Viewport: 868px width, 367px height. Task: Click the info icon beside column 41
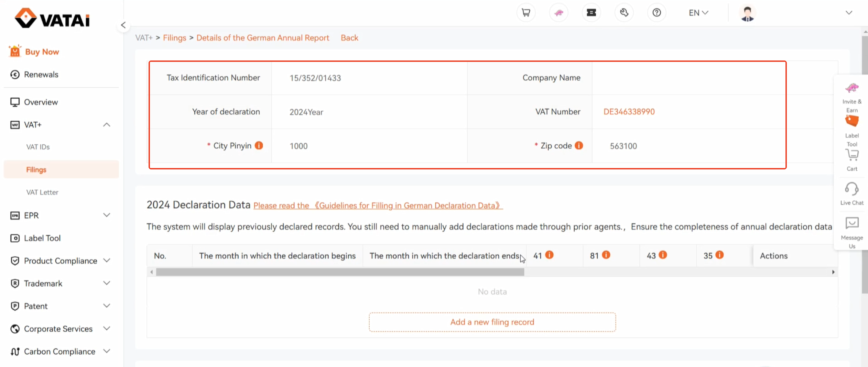[x=550, y=255]
